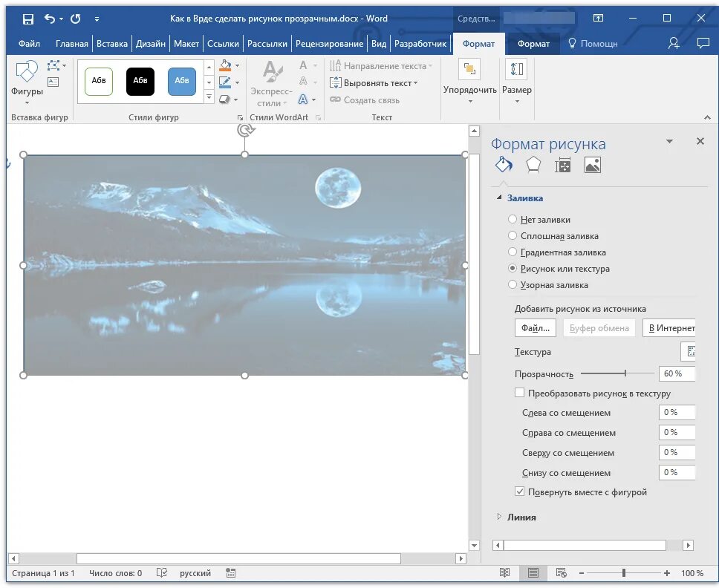This screenshot has width=719, height=588.
Task: Click the Fill & Line bucket icon
Action: [x=504, y=165]
